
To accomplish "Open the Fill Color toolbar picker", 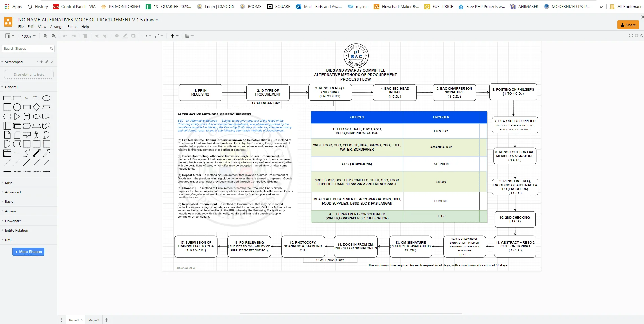I will point(117,36).
